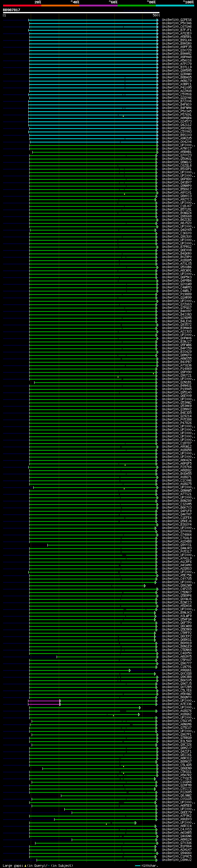
Task: Select the UniRef100_Q8II61 label
Action: coord(176,755)
